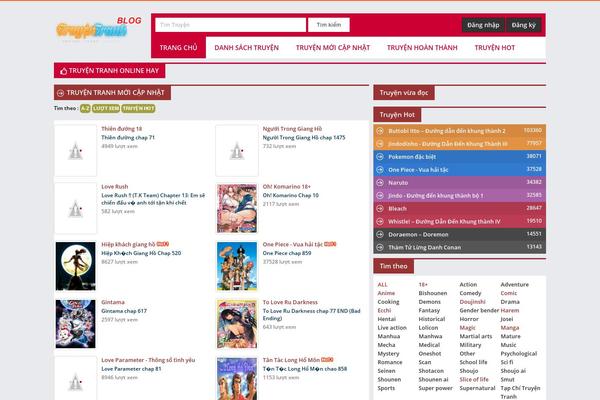Open the To Love Ru Darkness cover thumbnail
Screen dimensions: 600x400
pyautogui.click(x=237, y=324)
